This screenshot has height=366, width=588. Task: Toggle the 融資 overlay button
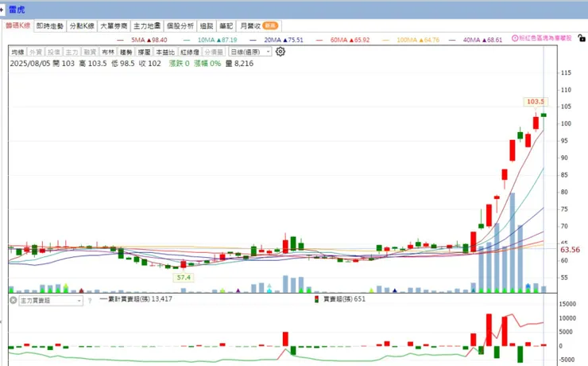90,53
